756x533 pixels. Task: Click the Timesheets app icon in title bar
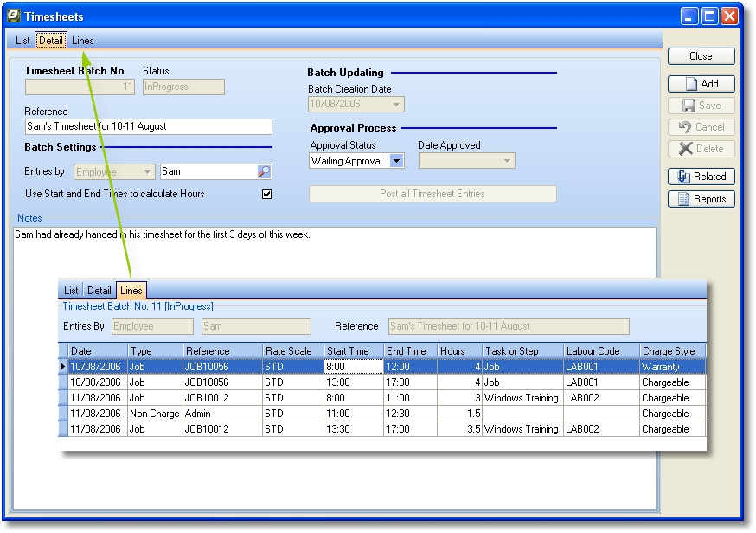click(x=13, y=16)
